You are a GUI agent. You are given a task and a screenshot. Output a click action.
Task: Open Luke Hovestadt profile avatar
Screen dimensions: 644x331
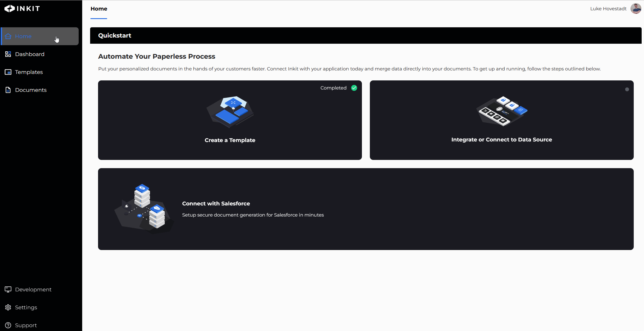click(636, 9)
